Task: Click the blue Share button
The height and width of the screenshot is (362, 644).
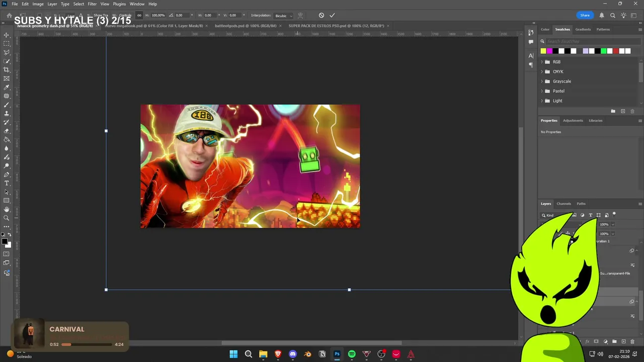Action: (x=585, y=15)
